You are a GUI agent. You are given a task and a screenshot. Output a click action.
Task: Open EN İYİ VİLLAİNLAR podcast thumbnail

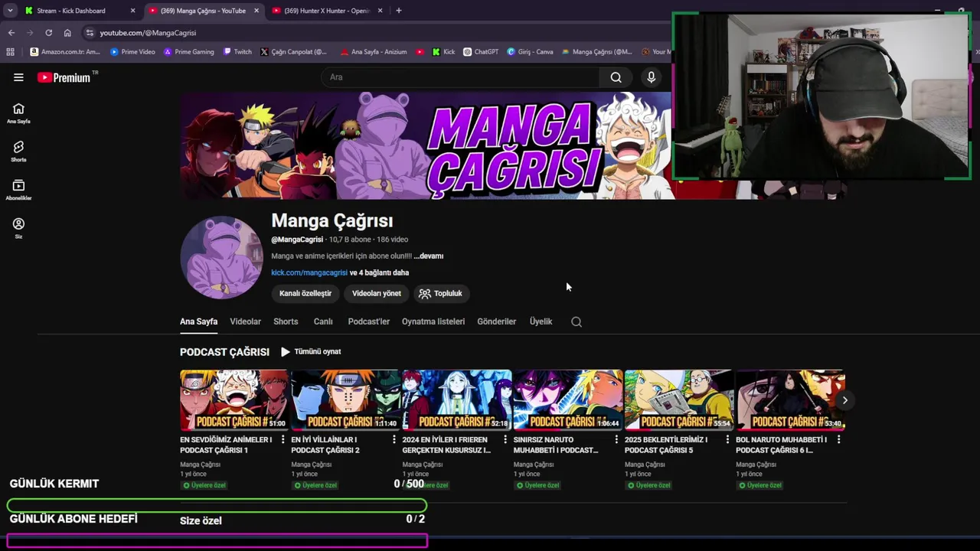345,400
